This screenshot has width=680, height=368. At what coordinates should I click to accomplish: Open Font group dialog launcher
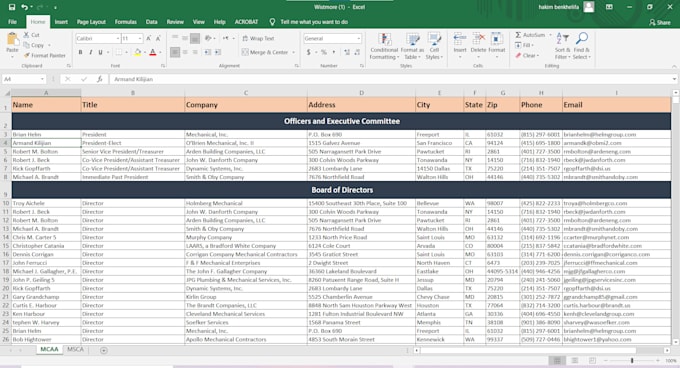(163, 66)
